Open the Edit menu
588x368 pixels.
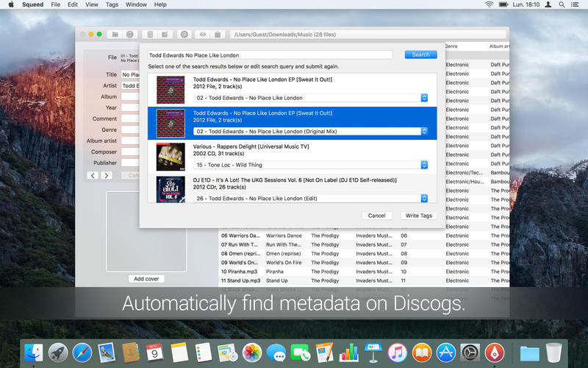(x=73, y=4)
